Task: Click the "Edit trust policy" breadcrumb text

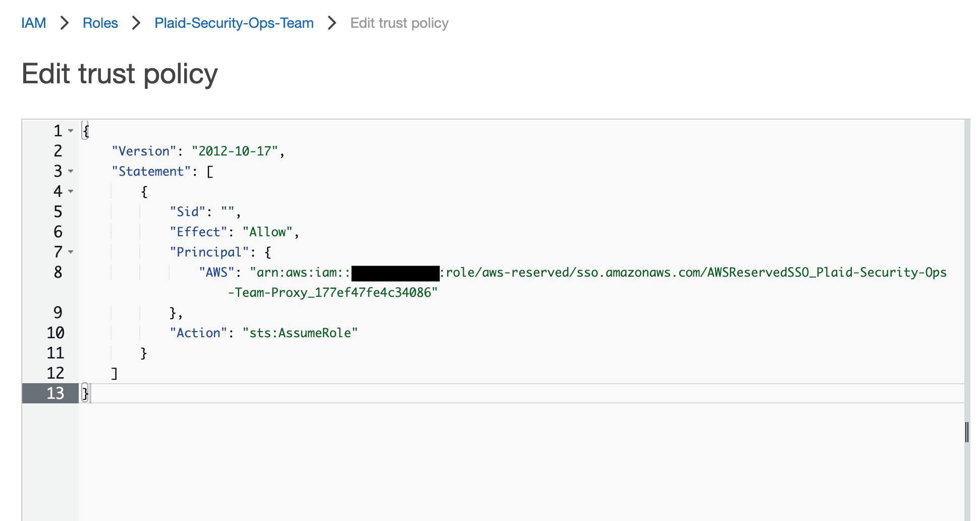Action: 399,23
